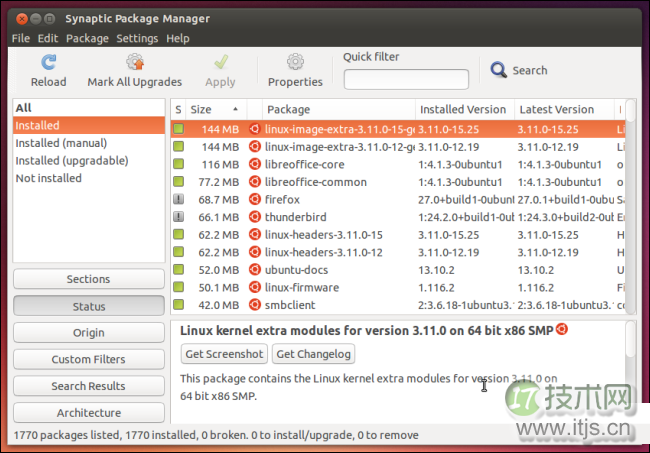Click Ubuntu logo beside libreoffice-core
The height and width of the screenshot is (453, 650).
coord(255,164)
